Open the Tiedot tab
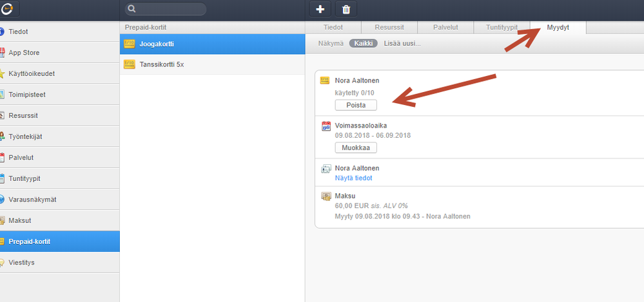 (x=333, y=28)
